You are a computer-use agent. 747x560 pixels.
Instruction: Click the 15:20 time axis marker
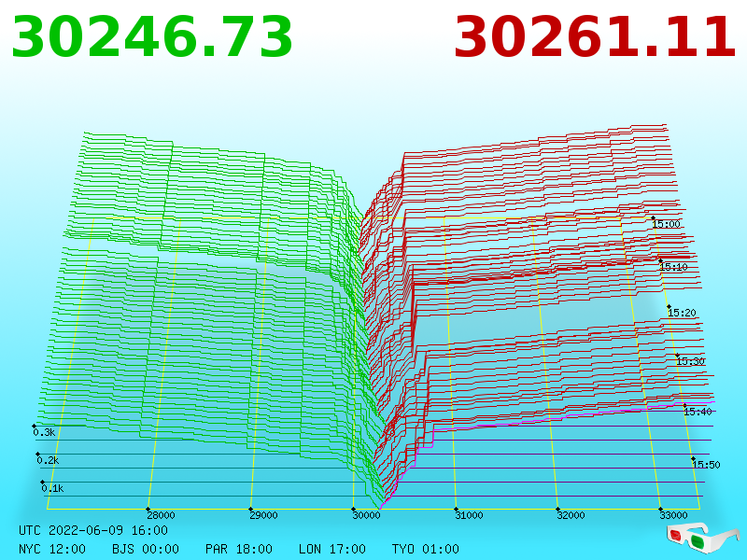pyautogui.click(x=682, y=313)
